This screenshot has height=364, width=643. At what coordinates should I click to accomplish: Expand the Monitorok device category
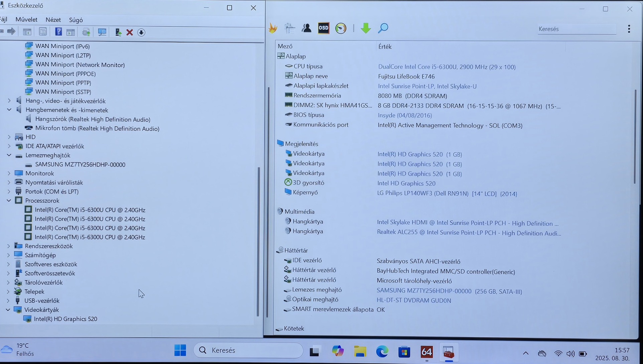9,173
